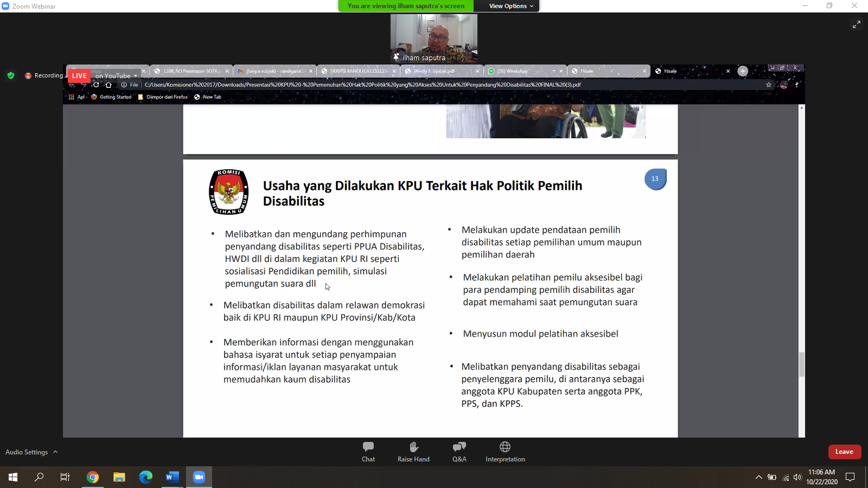
Task: Exit full screen with the arrows icon
Action: coord(857,24)
